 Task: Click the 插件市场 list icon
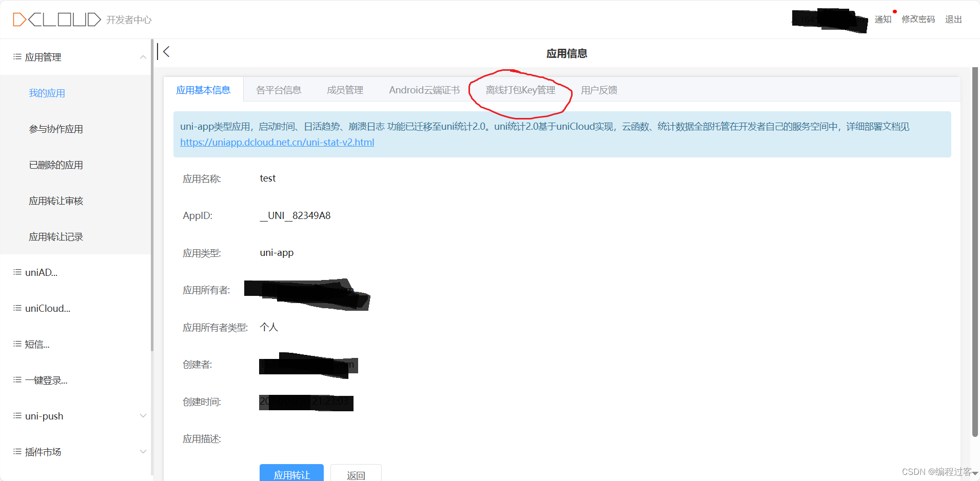click(x=17, y=452)
